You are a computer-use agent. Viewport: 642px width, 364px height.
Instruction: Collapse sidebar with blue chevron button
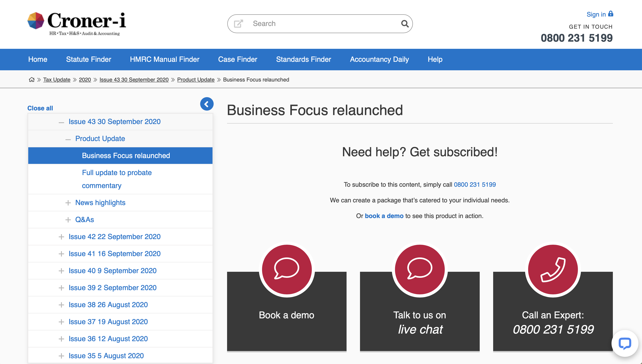(x=207, y=104)
